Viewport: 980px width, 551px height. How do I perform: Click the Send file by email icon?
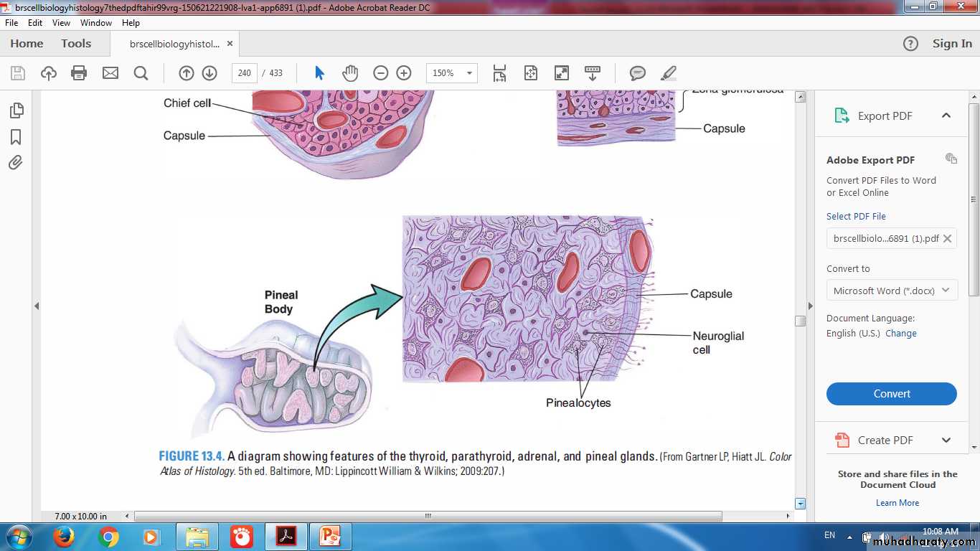pos(110,73)
